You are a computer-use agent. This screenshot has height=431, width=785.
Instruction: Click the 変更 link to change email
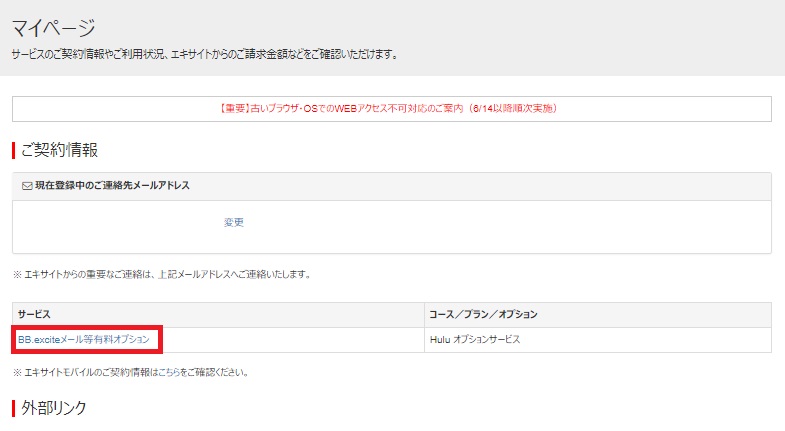[x=234, y=222]
